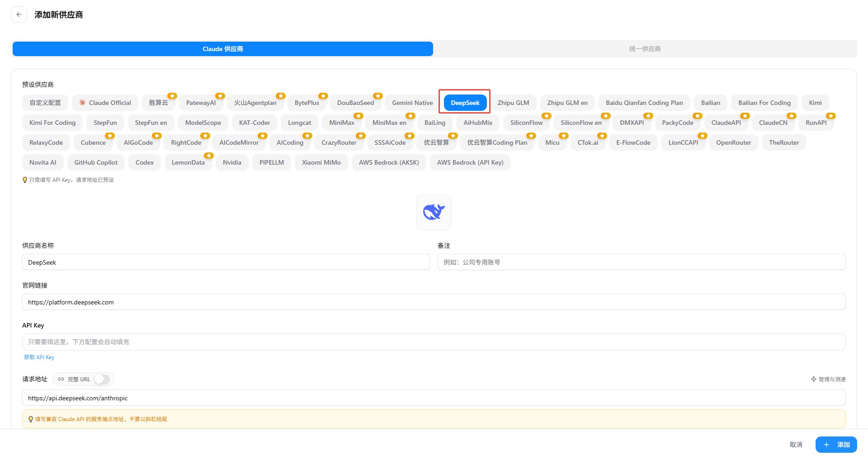Focus the 供应商名称 input field
Viewport: 868px width, 460px height.
click(x=226, y=262)
